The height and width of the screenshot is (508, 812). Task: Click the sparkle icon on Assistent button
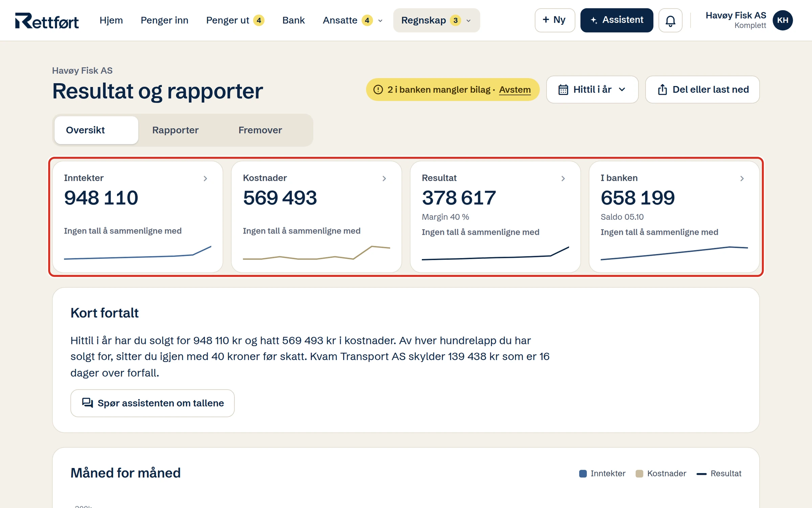pyautogui.click(x=594, y=20)
